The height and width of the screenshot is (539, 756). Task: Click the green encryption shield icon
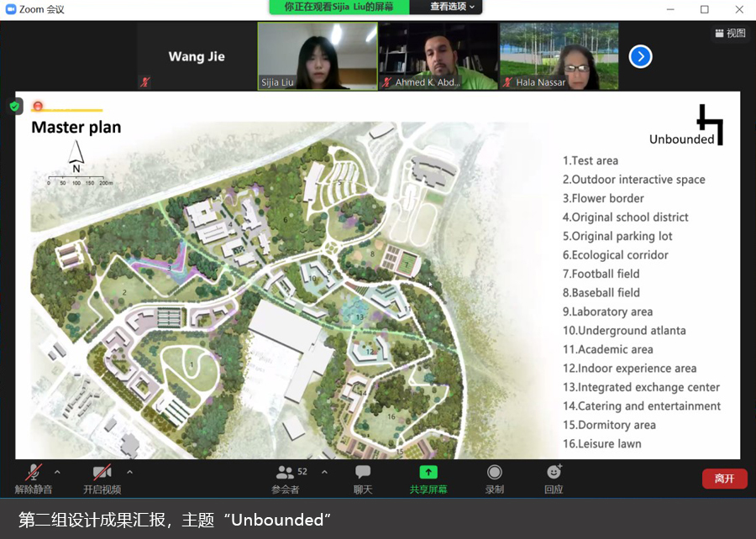(14, 107)
